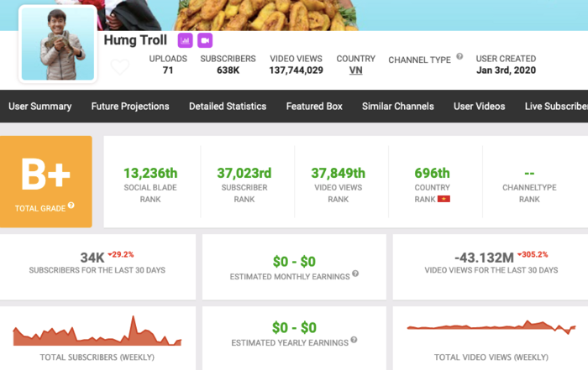The width and height of the screenshot is (588, 370).
Task: Click the VN country link
Action: point(355,70)
